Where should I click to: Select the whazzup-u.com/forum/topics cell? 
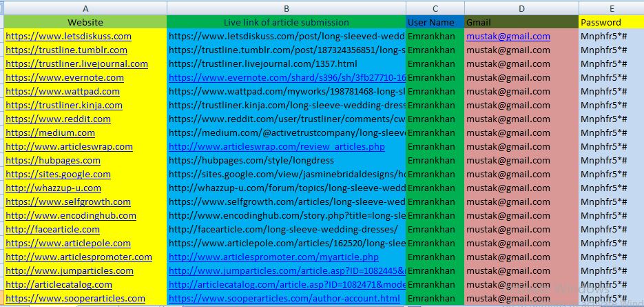pos(287,188)
